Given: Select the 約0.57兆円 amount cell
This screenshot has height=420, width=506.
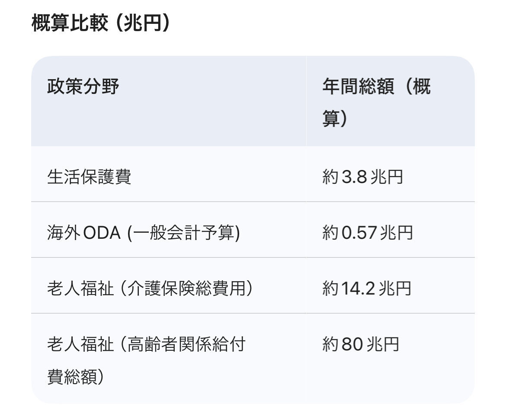Looking at the screenshot, I should (368, 233).
